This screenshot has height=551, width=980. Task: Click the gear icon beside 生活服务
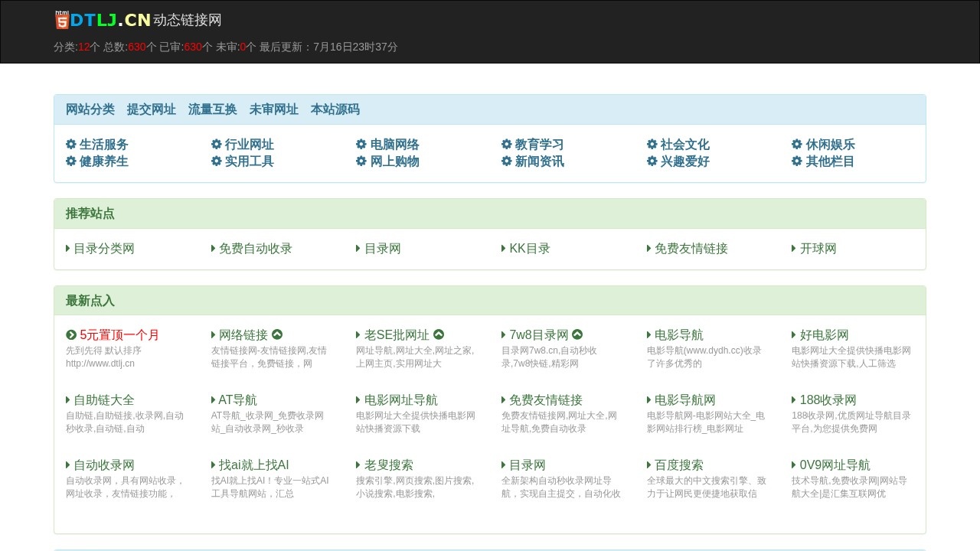point(71,144)
